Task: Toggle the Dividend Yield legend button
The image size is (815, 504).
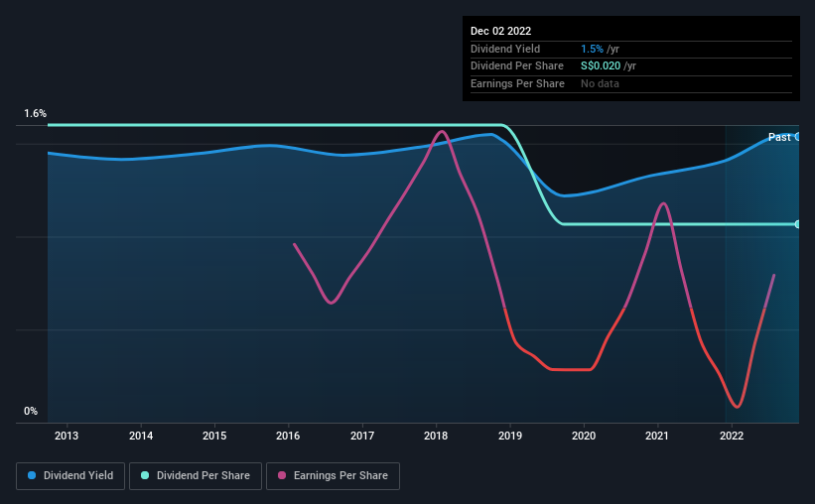Action: tap(70, 476)
